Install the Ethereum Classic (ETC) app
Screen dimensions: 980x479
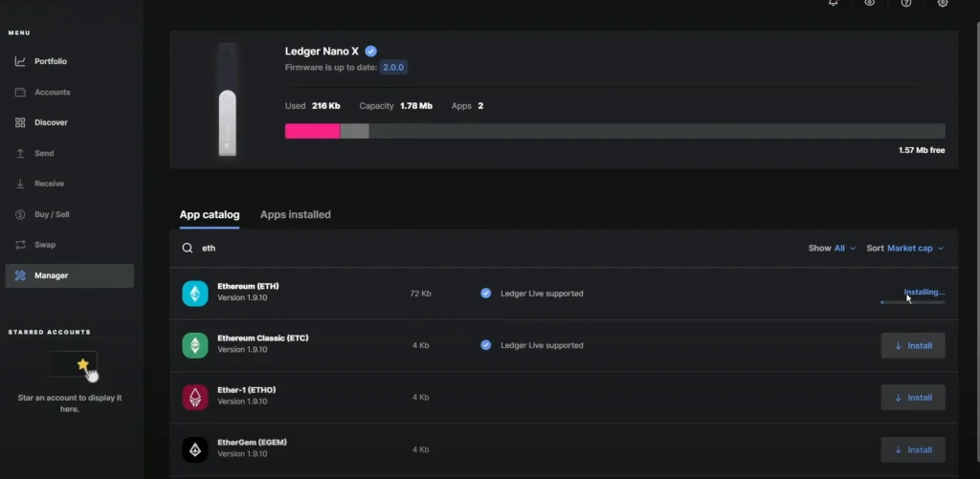pyautogui.click(x=912, y=345)
